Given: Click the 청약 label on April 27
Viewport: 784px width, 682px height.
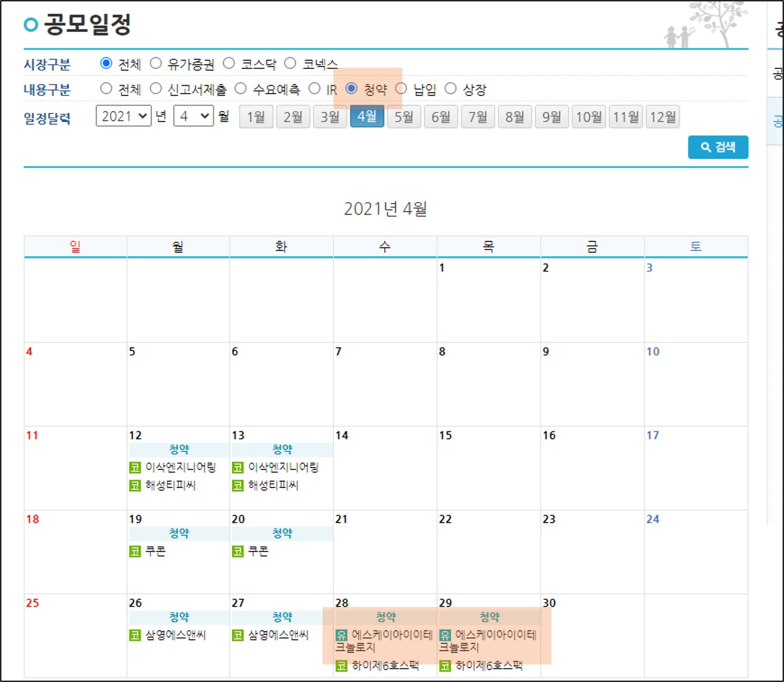Looking at the screenshot, I should [x=282, y=617].
